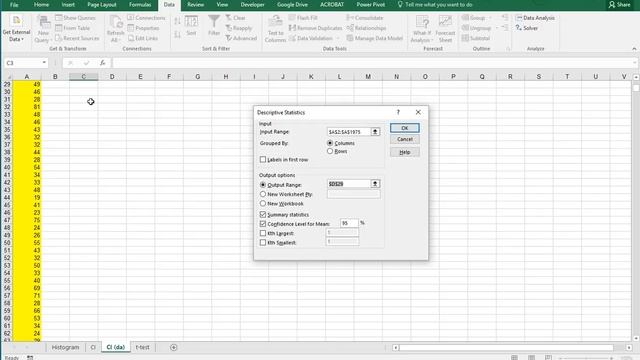Open Relationships command
The width and height of the screenshot is (640, 360).
coord(367,28)
